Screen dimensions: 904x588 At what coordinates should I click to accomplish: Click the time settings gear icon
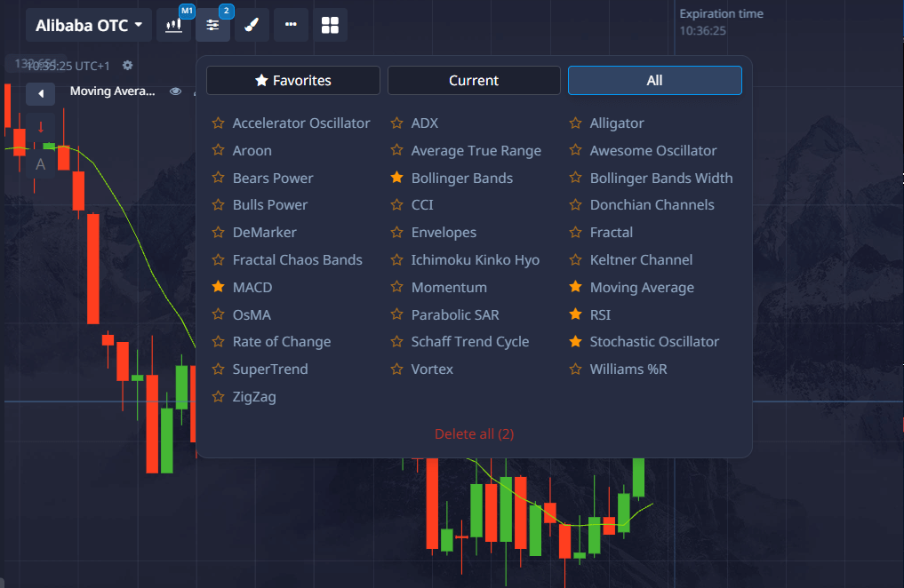pos(128,66)
